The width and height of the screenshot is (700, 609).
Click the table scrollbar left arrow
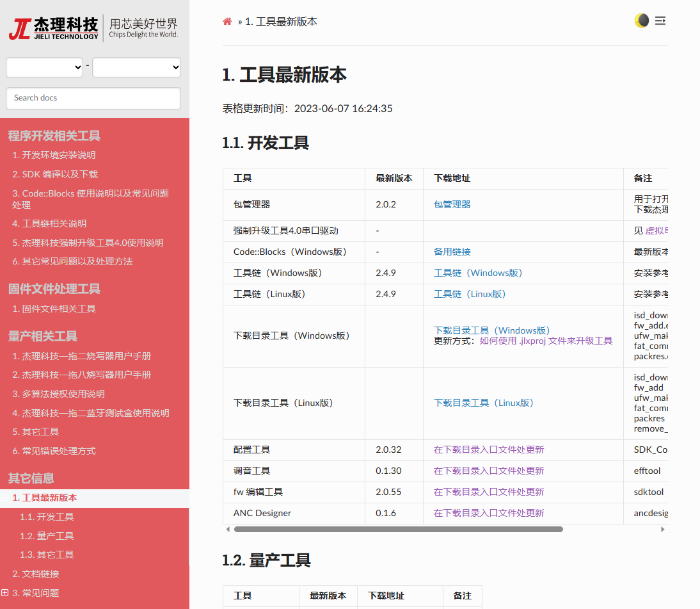point(228,530)
